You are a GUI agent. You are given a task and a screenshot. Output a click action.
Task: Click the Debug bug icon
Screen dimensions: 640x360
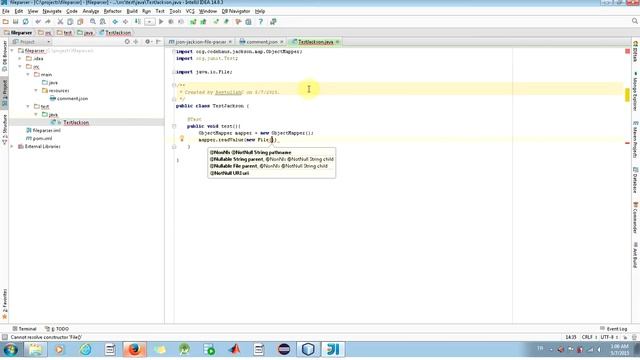171,22
